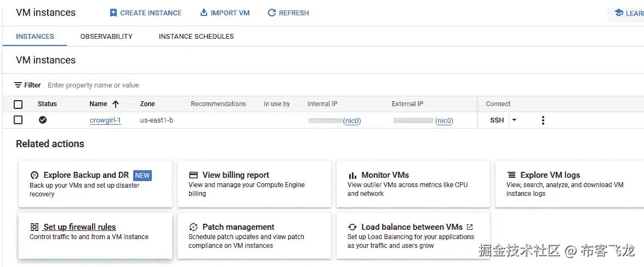Open the three-dot menu for crowgirl-1

point(543,120)
